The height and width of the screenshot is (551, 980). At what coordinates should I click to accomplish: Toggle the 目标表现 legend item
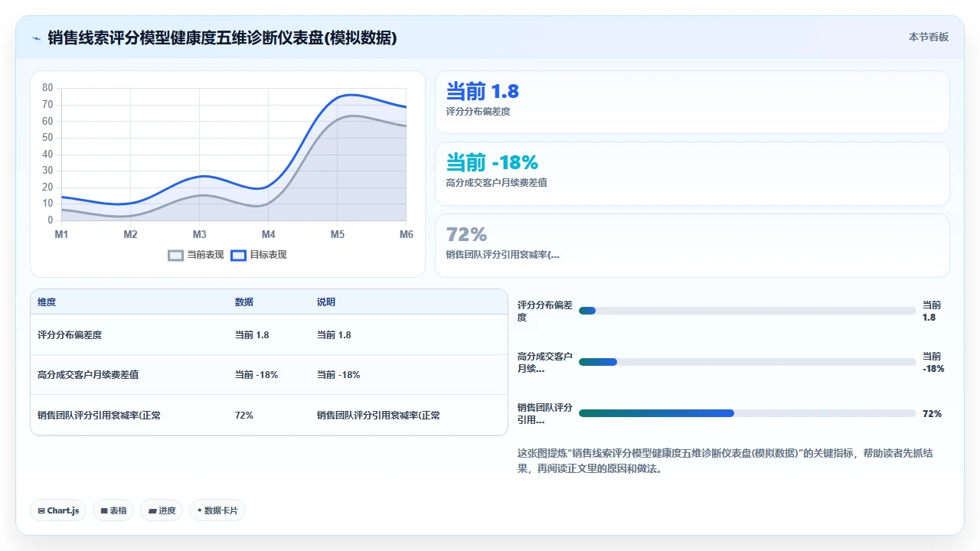point(259,255)
